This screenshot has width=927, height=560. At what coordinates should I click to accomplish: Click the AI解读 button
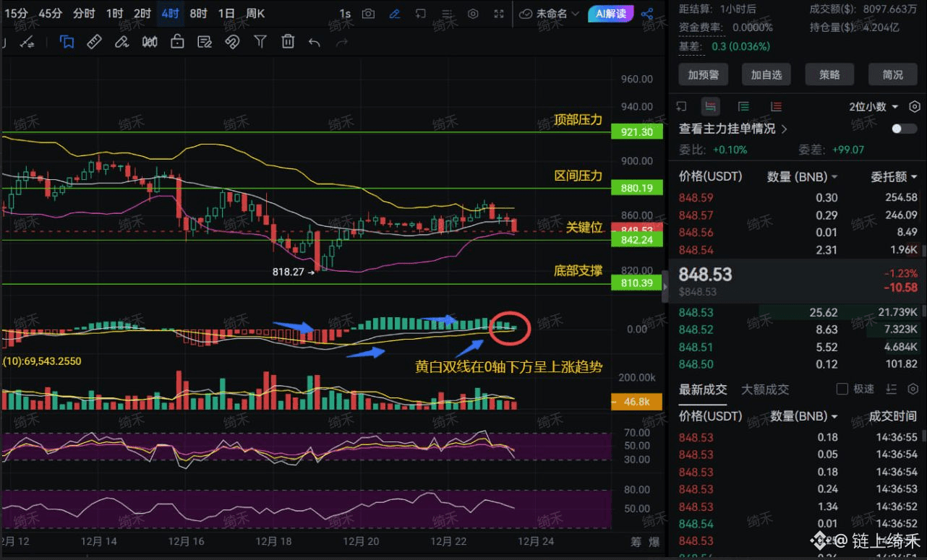pos(611,14)
